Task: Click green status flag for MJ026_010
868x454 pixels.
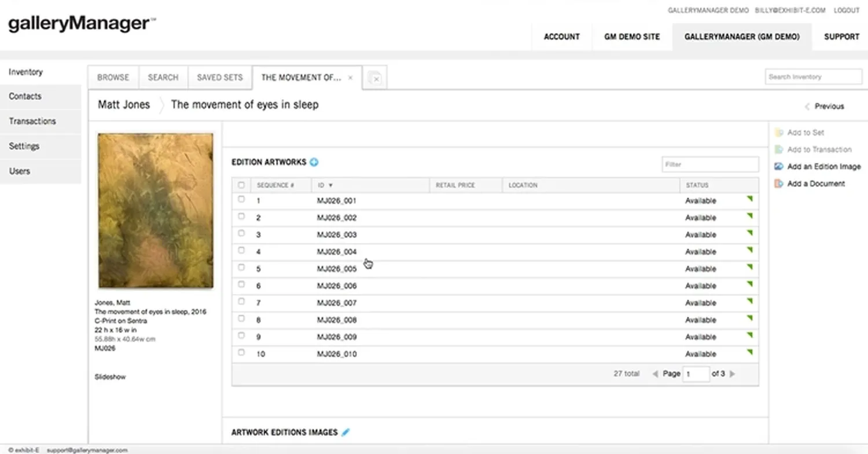Action: coord(750,352)
